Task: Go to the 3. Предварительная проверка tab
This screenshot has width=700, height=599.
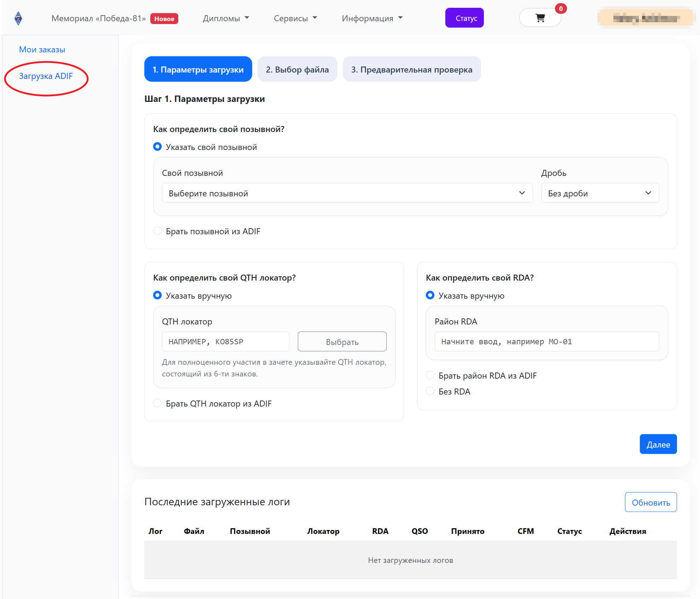Action: 411,69
